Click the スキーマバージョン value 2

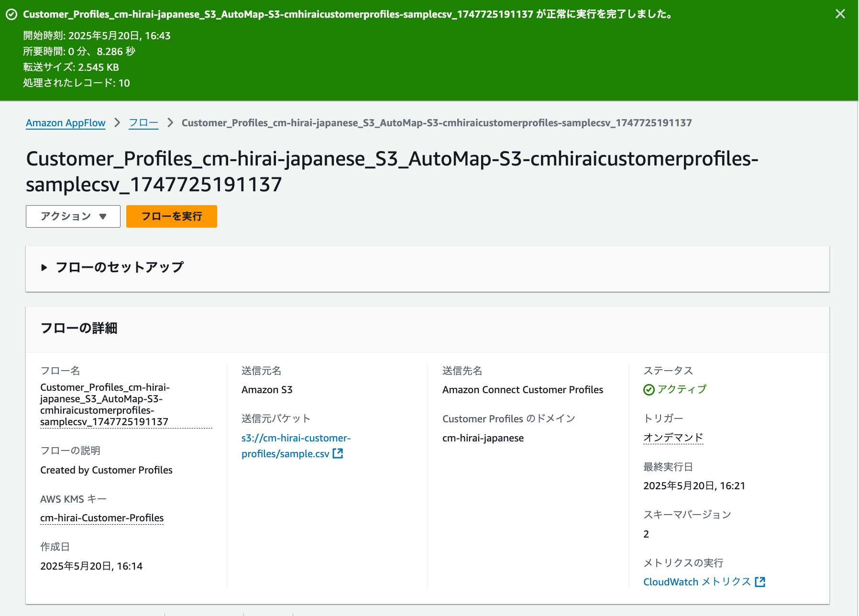[646, 534]
